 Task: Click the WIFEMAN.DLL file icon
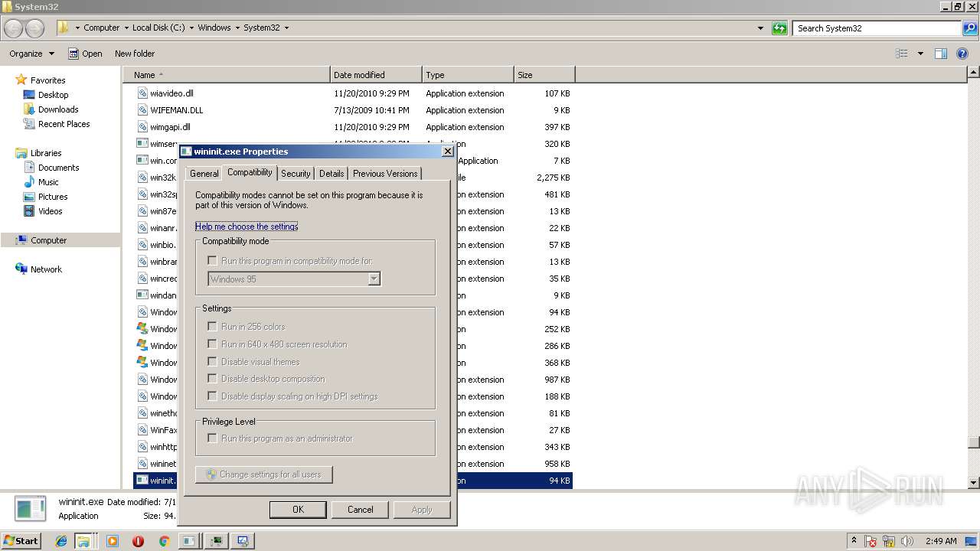pyautogui.click(x=142, y=110)
